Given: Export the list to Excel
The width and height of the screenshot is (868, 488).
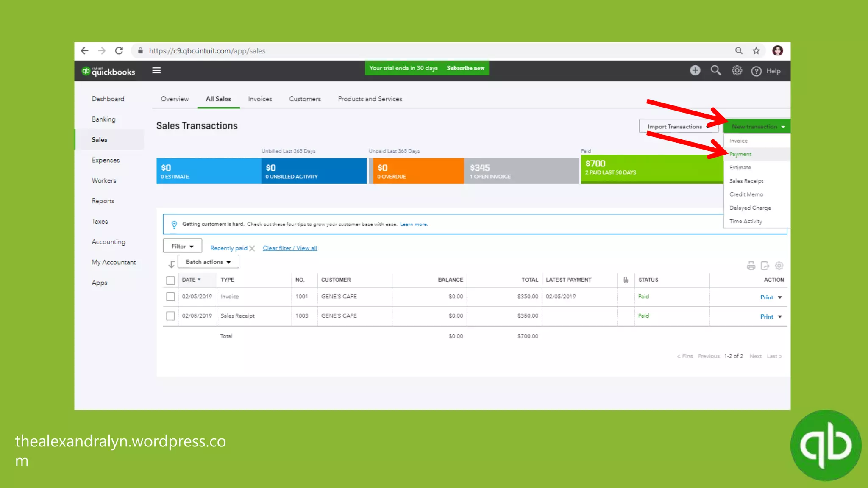Looking at the screenshot, I should (x=765, y=266).
